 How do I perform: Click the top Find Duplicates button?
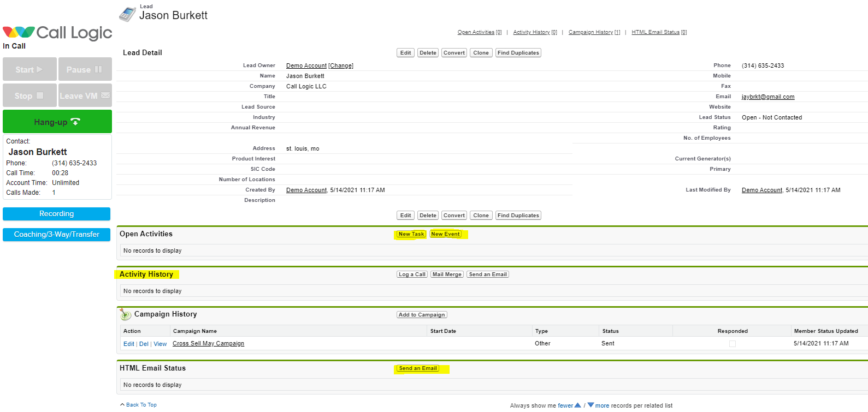click(518, 53)
